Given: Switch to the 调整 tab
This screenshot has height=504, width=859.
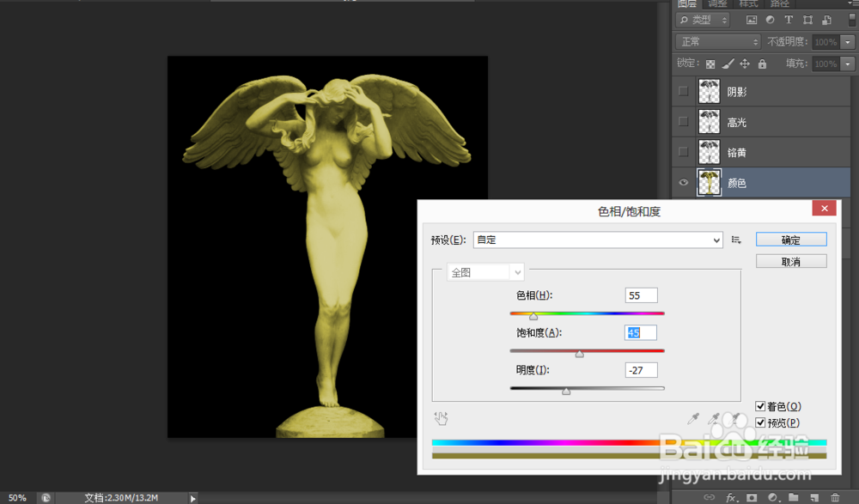Looking at the screenshot, I should click(717, 3).
